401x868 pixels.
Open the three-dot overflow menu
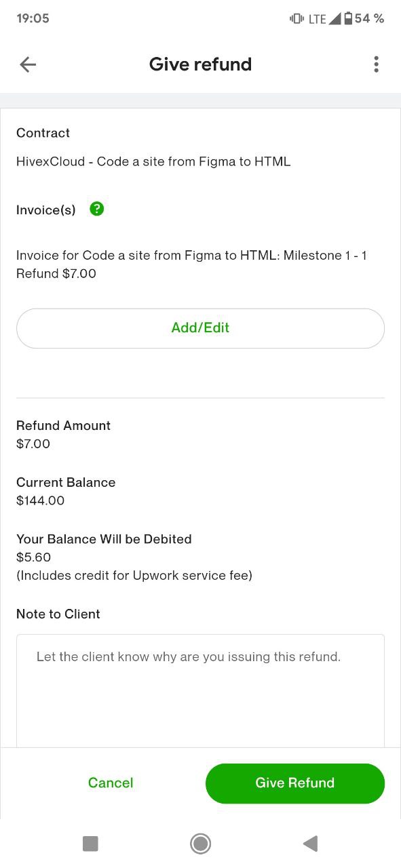coord(376,64)
